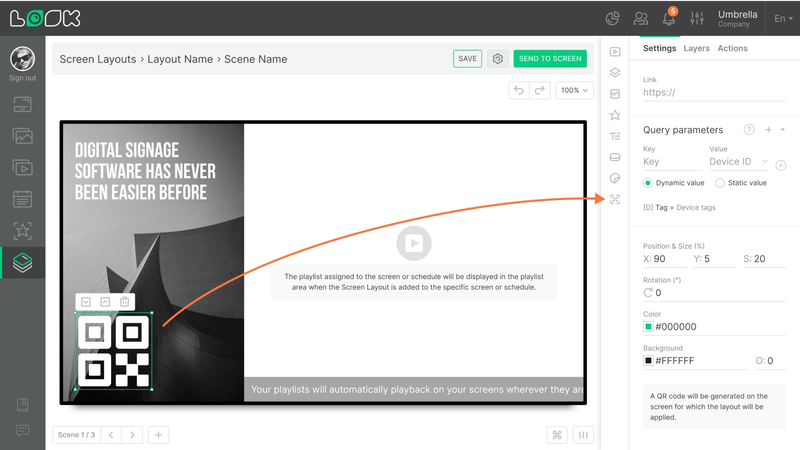Click the X position field

click(x=664, y=259)
